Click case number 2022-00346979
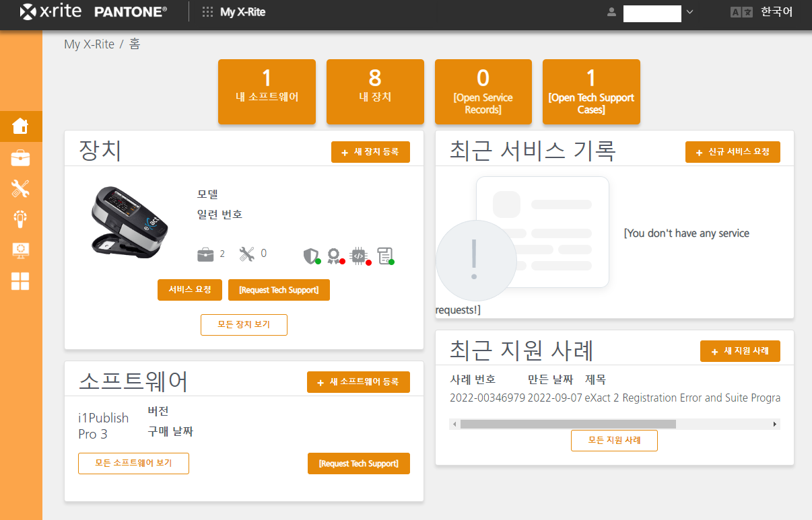This screenshot has height=520, width=812. point(487,398)
